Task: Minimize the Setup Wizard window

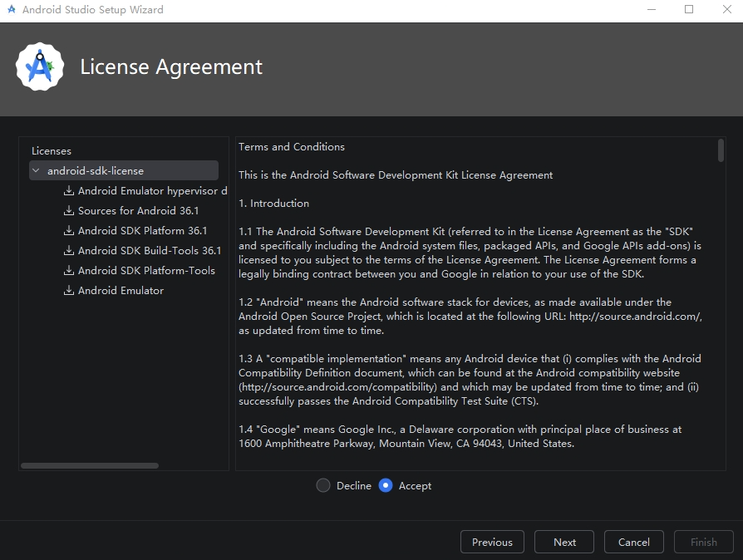Action: click(652, 9)
